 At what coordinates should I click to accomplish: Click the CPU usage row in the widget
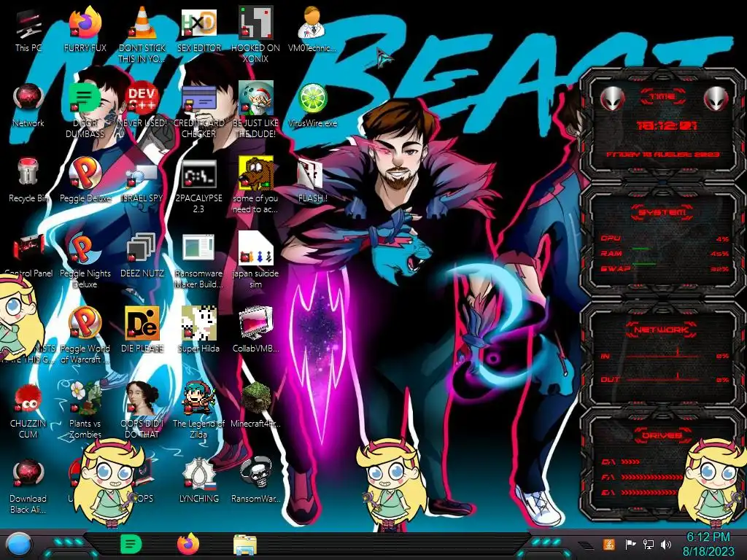(665, 238)
